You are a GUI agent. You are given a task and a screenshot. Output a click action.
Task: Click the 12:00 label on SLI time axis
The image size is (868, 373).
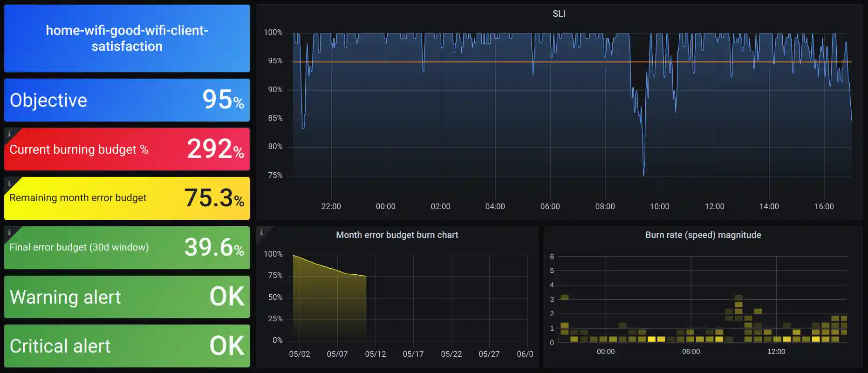[x=714, y=206]
